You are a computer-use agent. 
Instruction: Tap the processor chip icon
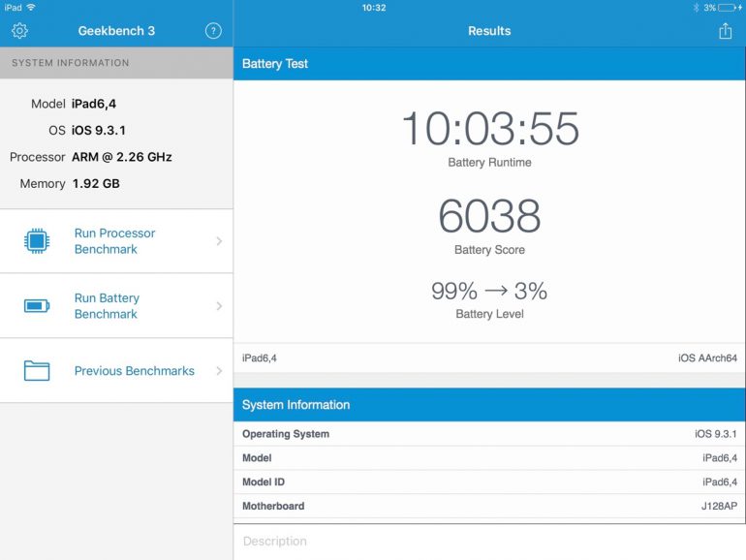pyautogui.click(x=36, y=241)
